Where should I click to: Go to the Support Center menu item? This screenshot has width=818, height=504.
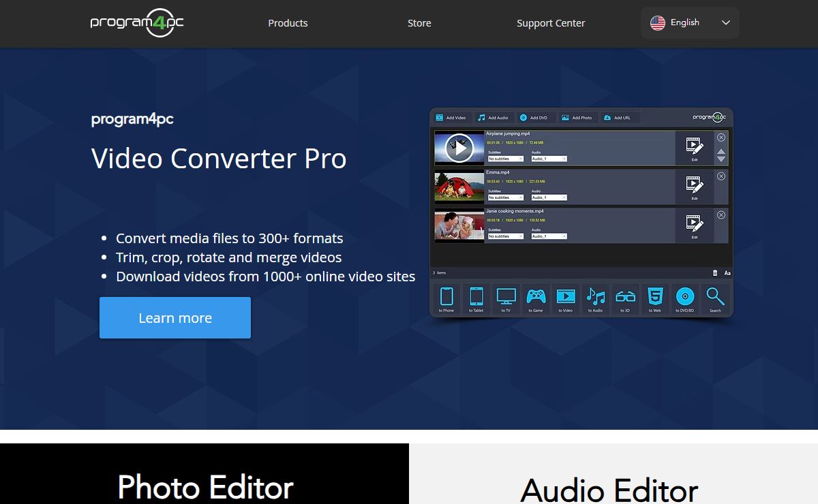coord(551,23)
